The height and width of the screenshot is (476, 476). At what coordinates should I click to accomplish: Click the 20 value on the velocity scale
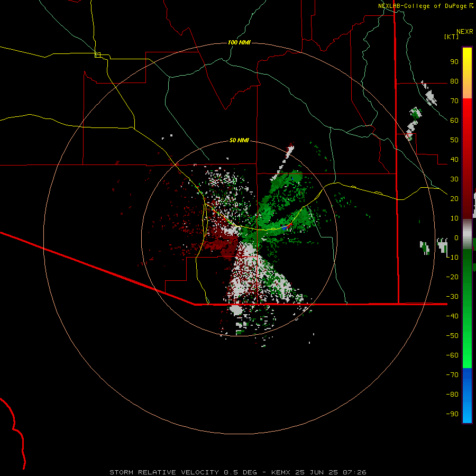click(x=454, y=199)
